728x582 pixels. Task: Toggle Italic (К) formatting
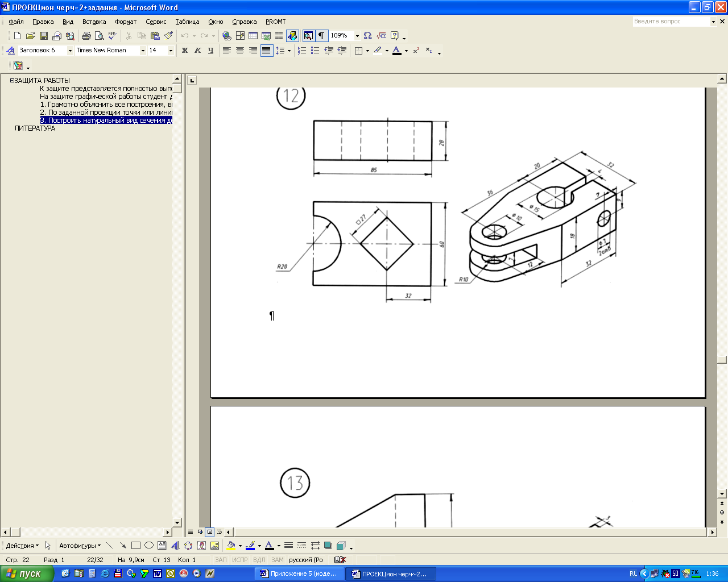(x=198, y=51)
